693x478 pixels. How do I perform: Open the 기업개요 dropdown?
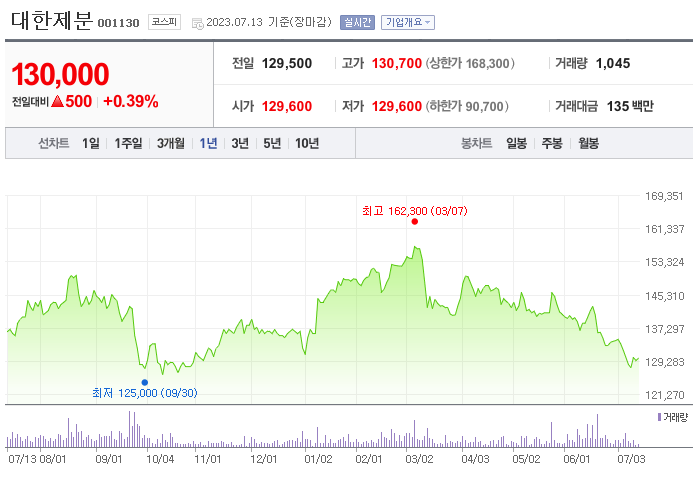tap(407, 22)
